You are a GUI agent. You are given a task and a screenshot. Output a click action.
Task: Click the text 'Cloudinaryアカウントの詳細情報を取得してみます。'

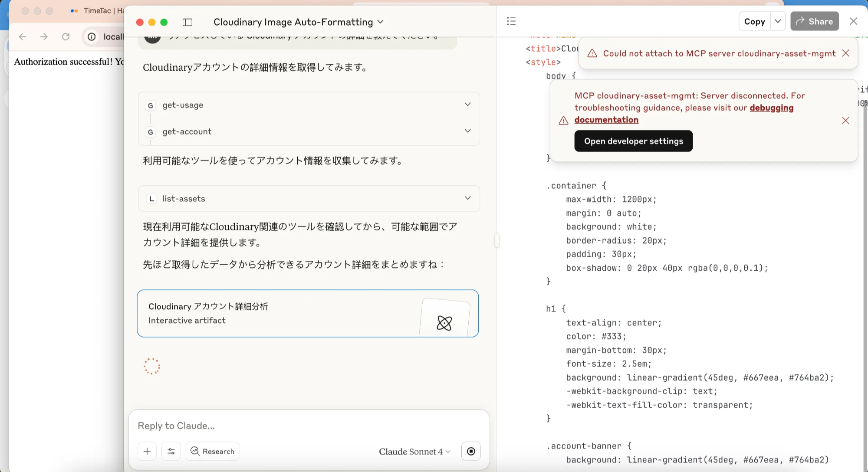(x=256, y=67)
